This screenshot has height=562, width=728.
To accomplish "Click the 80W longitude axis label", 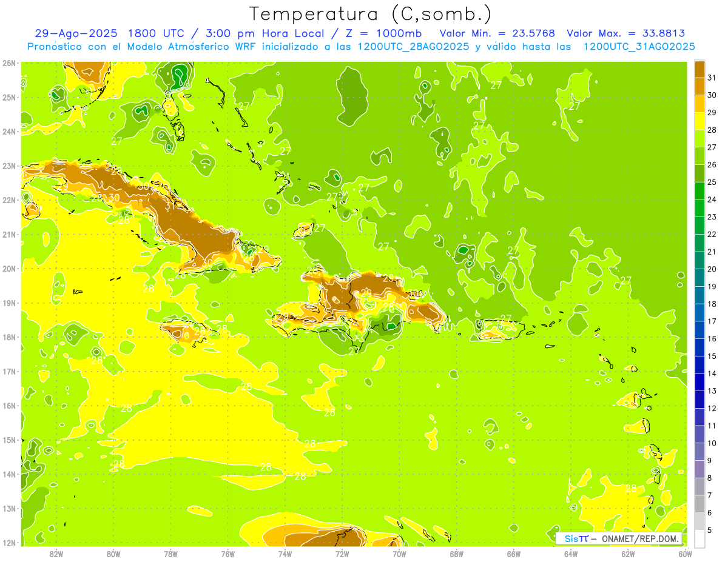I will [x=113, y=554].
